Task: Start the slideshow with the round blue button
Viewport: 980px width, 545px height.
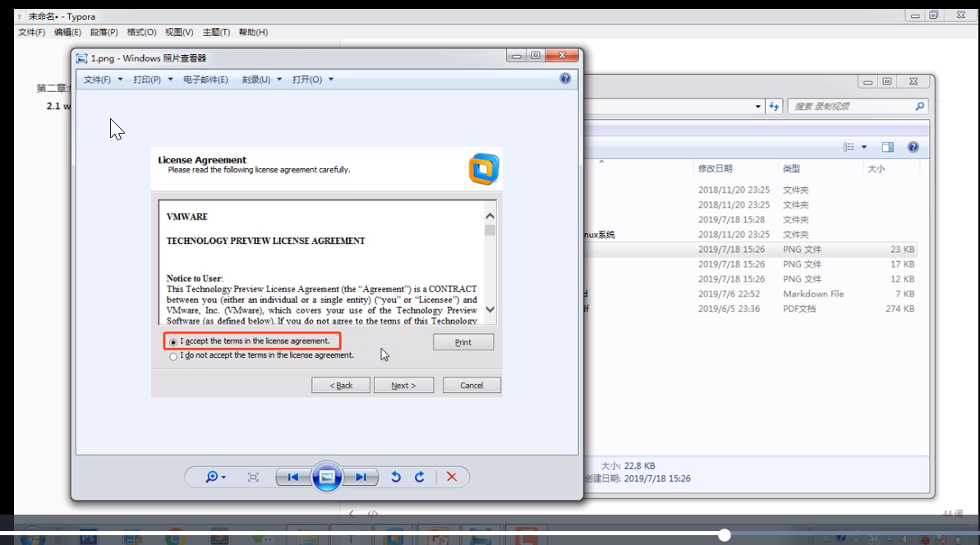Action: [327, 478]
